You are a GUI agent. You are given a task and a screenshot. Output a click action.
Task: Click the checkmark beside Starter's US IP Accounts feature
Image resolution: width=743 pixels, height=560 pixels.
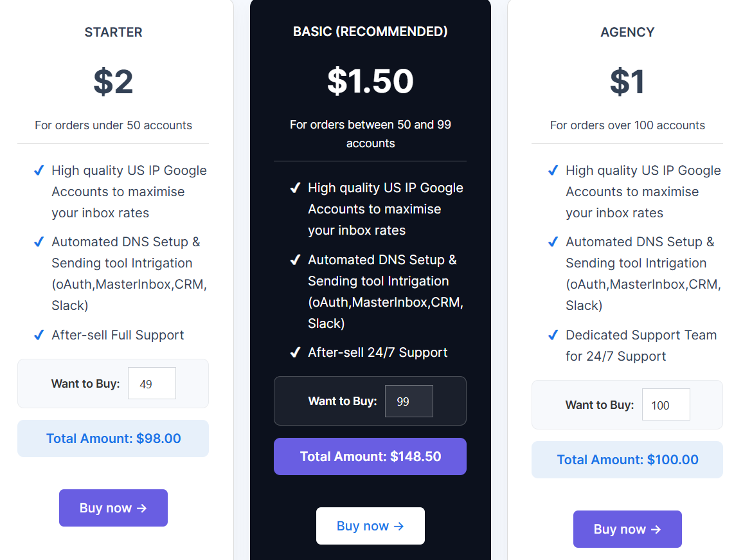point(39,170)
